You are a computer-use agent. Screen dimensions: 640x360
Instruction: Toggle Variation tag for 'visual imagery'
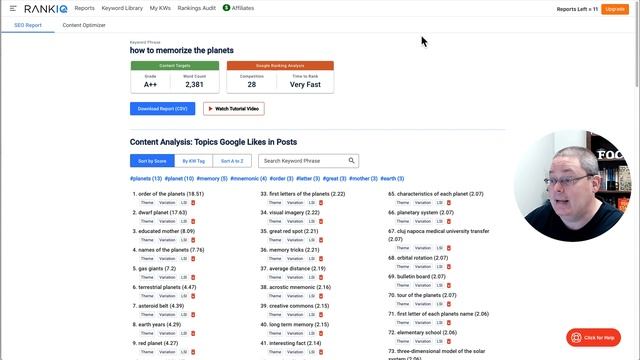(295, 222)
